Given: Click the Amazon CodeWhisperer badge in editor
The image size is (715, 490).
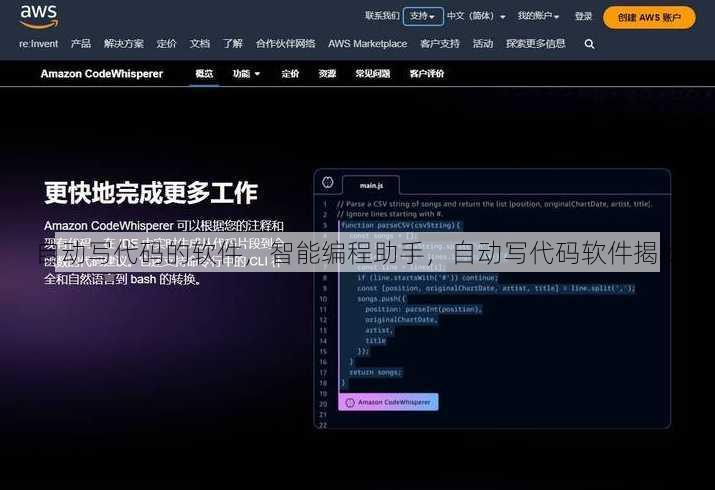Looking at the screenshot, I should [x=388, y=402].
